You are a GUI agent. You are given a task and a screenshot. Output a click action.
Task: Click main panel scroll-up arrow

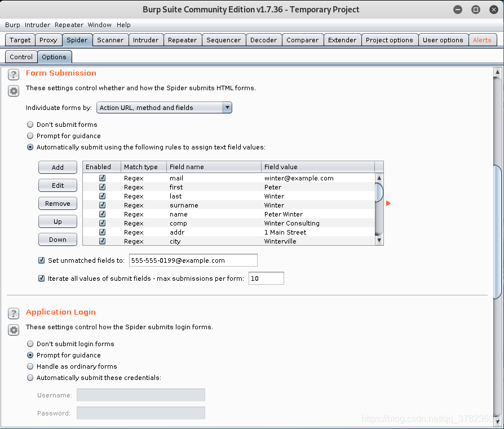pyautogui.click(x=497, y=72)
